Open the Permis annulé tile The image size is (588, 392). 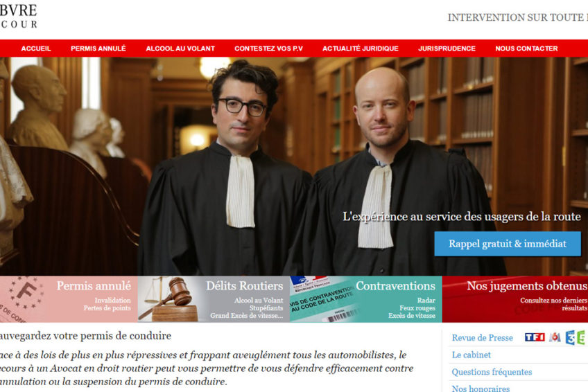pos(69,299)
